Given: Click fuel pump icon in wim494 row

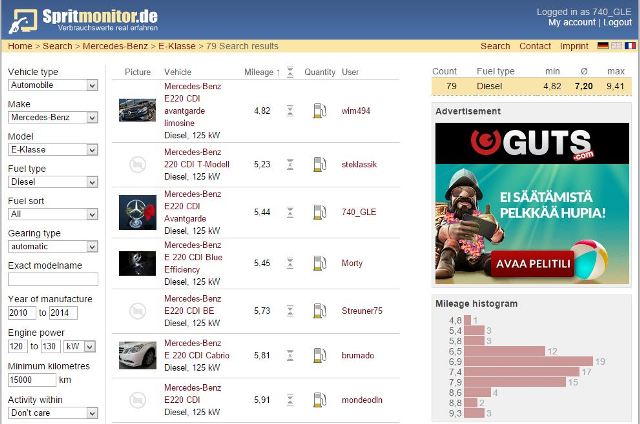Looking at the screenshot, I should (318, 110).
